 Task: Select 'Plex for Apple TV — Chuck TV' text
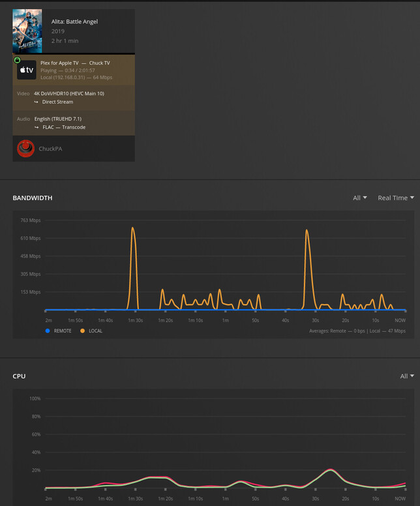(x=75, y=63)
